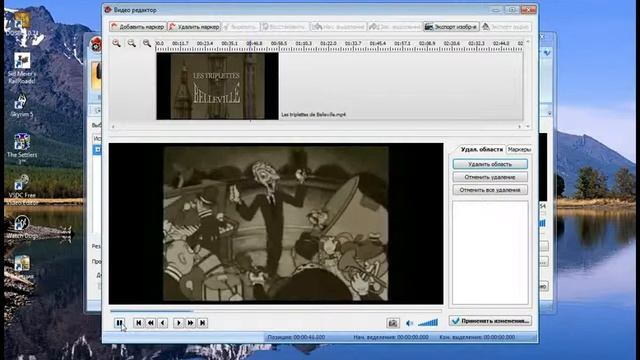Screen dimensions: 640x360
Task: Open Sid Meier's Railroads desktop icon
Action: pyautogui.click(x=22, y=68)
